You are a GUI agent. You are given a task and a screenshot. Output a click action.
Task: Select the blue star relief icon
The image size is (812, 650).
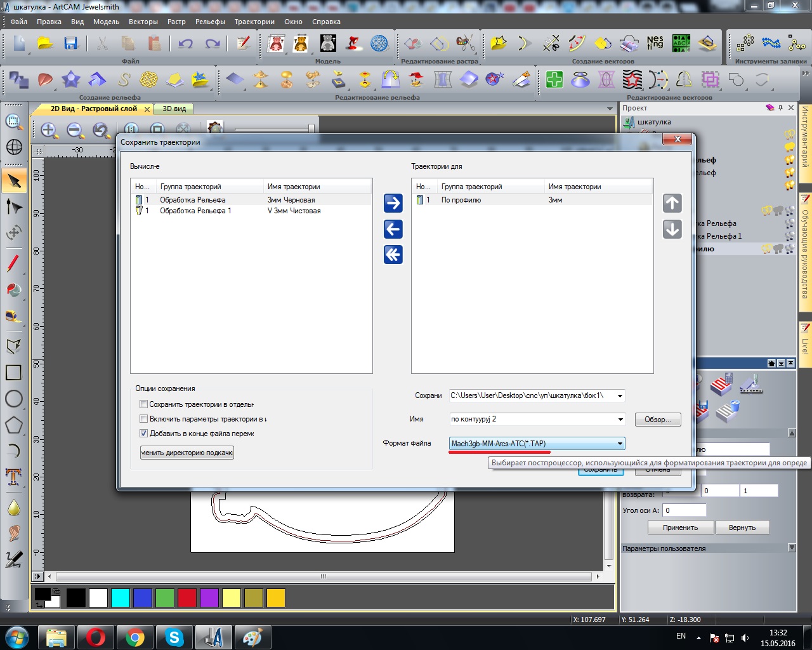click(70, 79)
